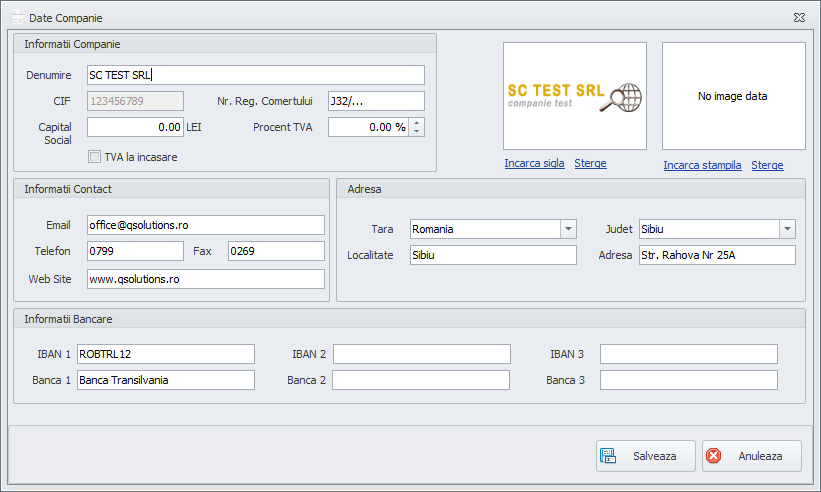Click the empty stamp image placeholder
The width and height of the screenshot is (821, 492).
[x=733, y=96]
